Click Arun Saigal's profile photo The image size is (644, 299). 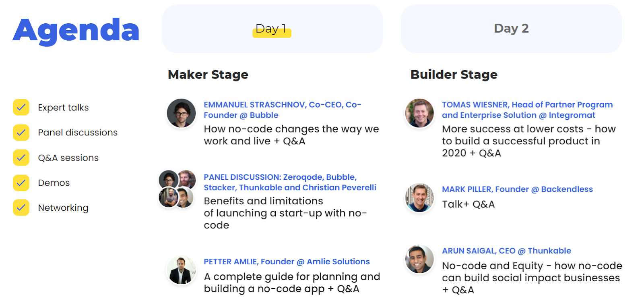coord(419,259)
